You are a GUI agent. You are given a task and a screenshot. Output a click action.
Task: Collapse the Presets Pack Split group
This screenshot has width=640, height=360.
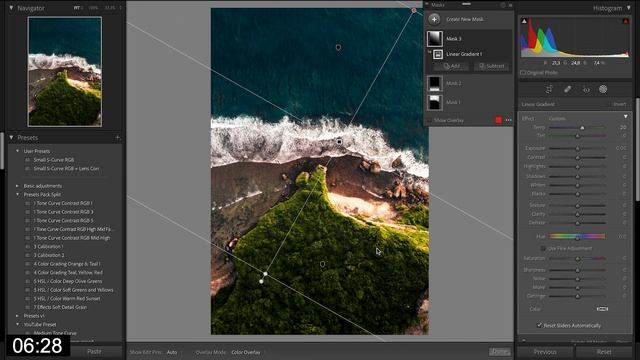coord(17,195)
